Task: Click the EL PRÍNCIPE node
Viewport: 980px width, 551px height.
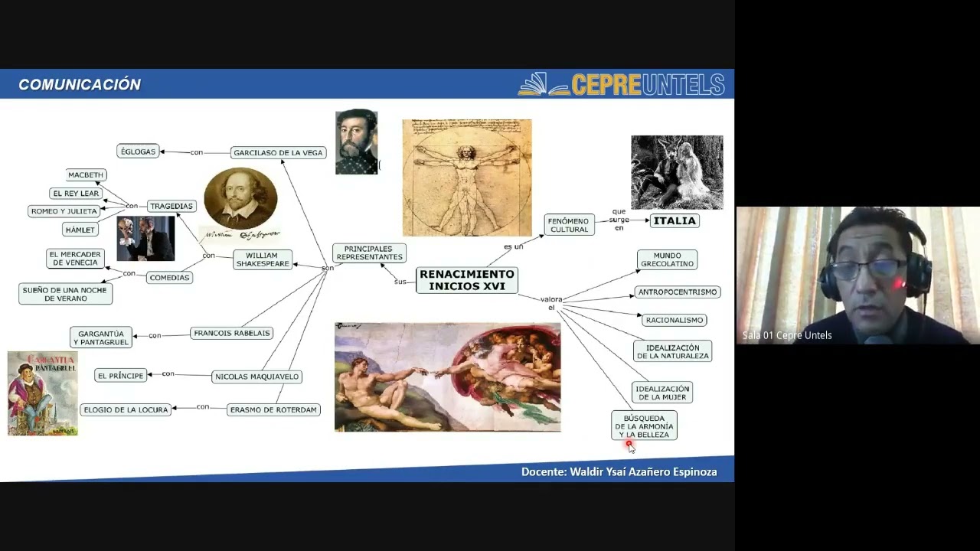Action: coord(121,376)
